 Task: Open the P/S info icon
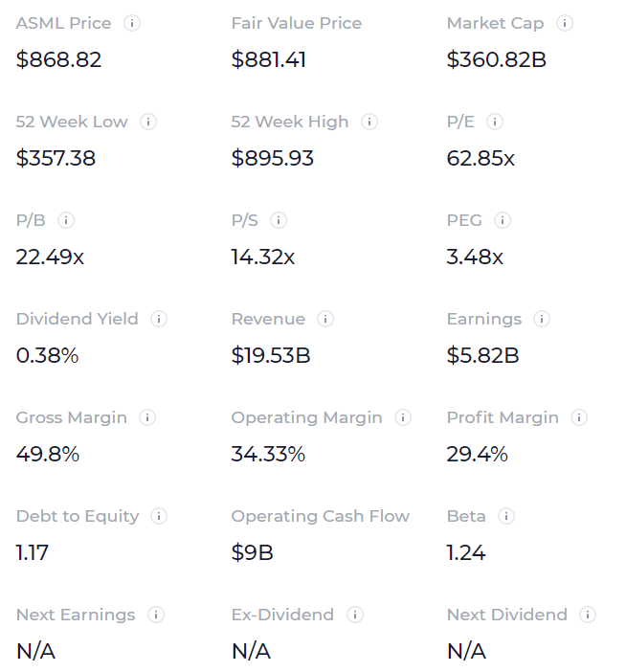click(x=279, y=220)
